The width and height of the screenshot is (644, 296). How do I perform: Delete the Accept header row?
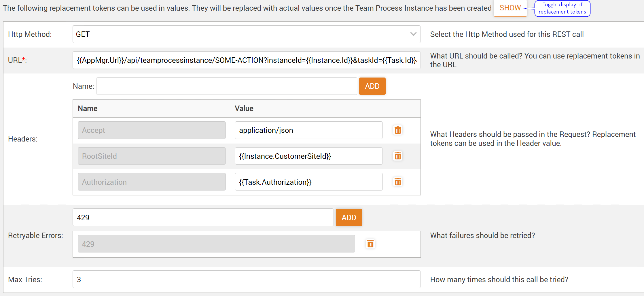[x=398, y=130]
